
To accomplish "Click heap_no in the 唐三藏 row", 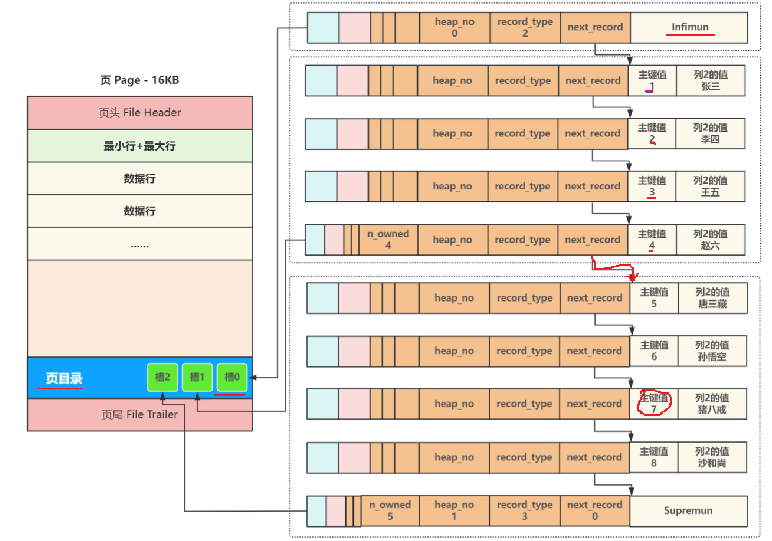I will pos(454,298).
